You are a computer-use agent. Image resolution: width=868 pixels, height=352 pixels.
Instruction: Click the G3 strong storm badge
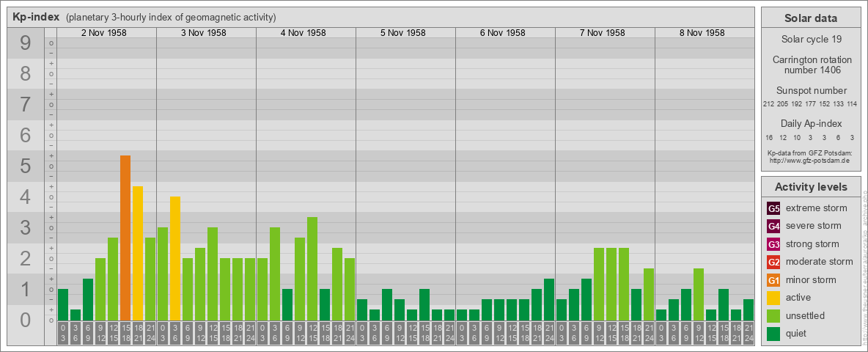click(773, 244)
